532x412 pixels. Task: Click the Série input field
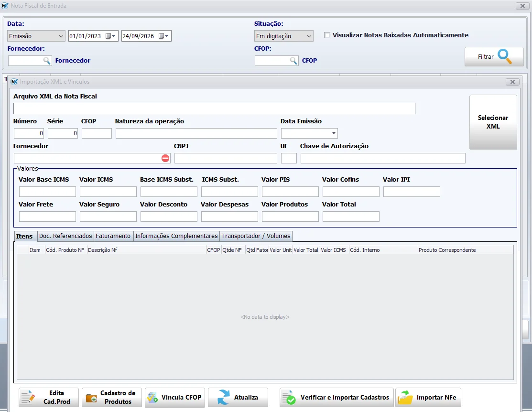[x=63, y=133]
